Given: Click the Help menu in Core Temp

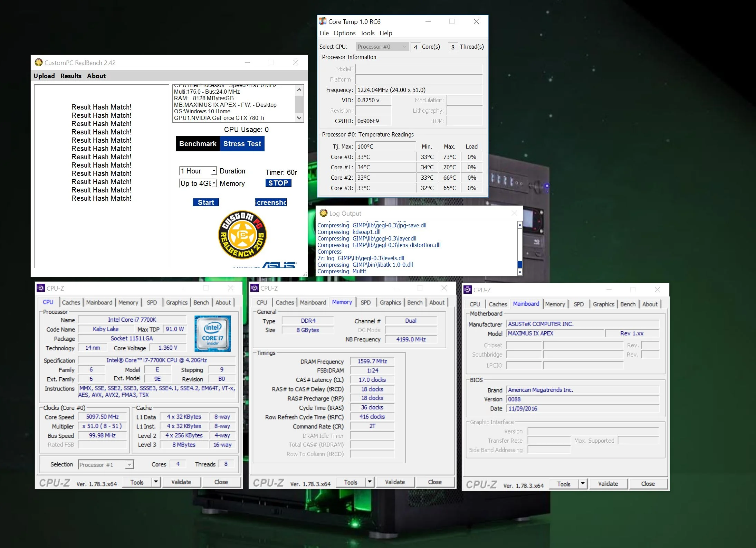Looking at the screenshot, I should [386, 33].
